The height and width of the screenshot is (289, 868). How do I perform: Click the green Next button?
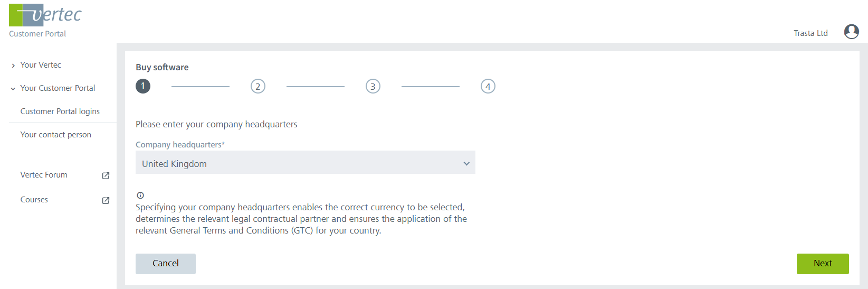click(x=822, y=264)
